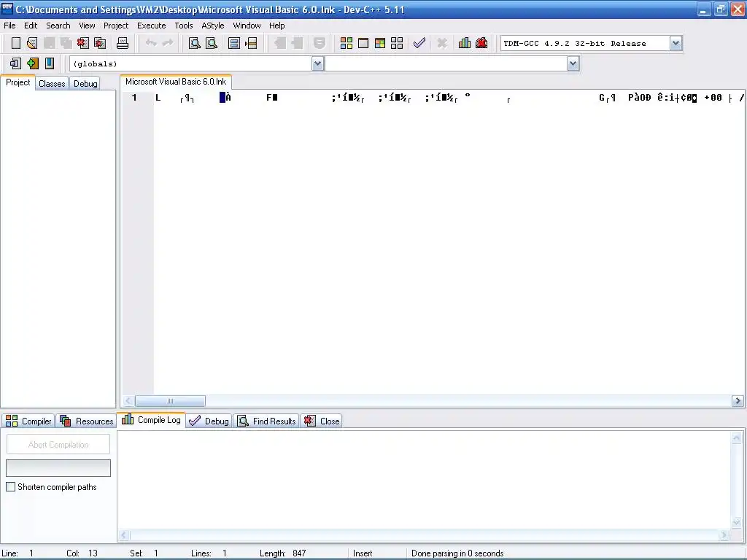The height and width of the screenshot is (560, 747).
Task: Click the Length: 847 status entry
Action: point(283,553)
